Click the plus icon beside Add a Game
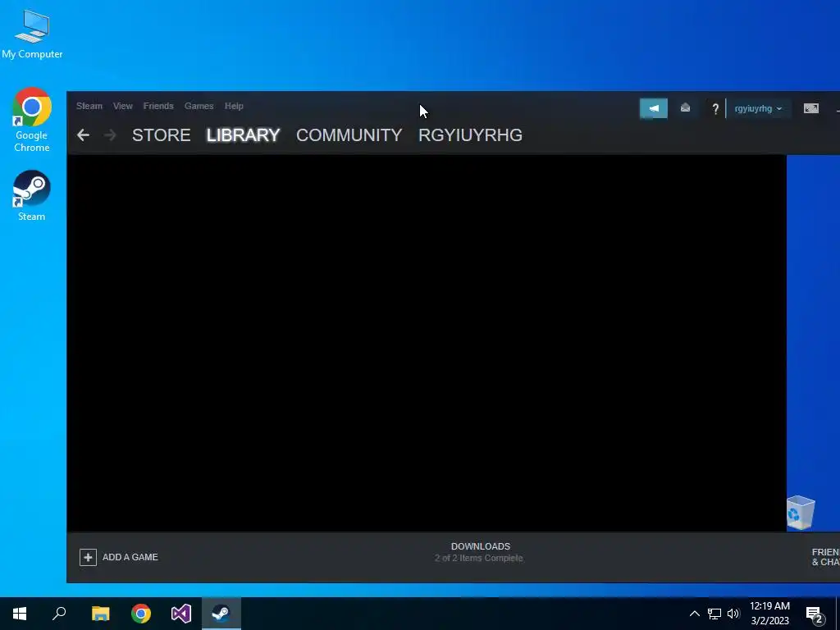Screen dimensions: 840x630 [88, 557]
